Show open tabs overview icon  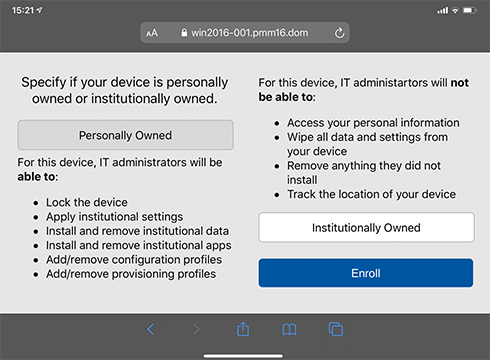pyautogui.click(x=336, y=329)
